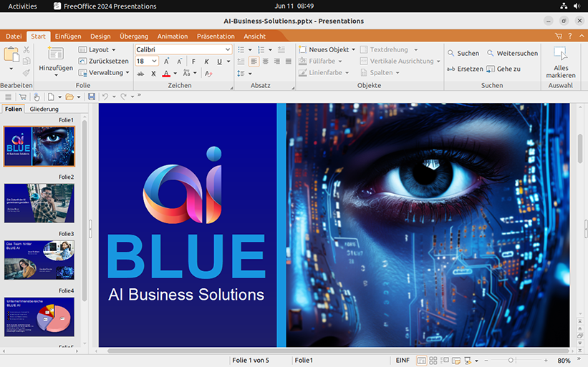Expand the Neues Objekt dropdown
Image resolution: width=588 pixels, height=367 pixels.
click(x=353, y=50)
